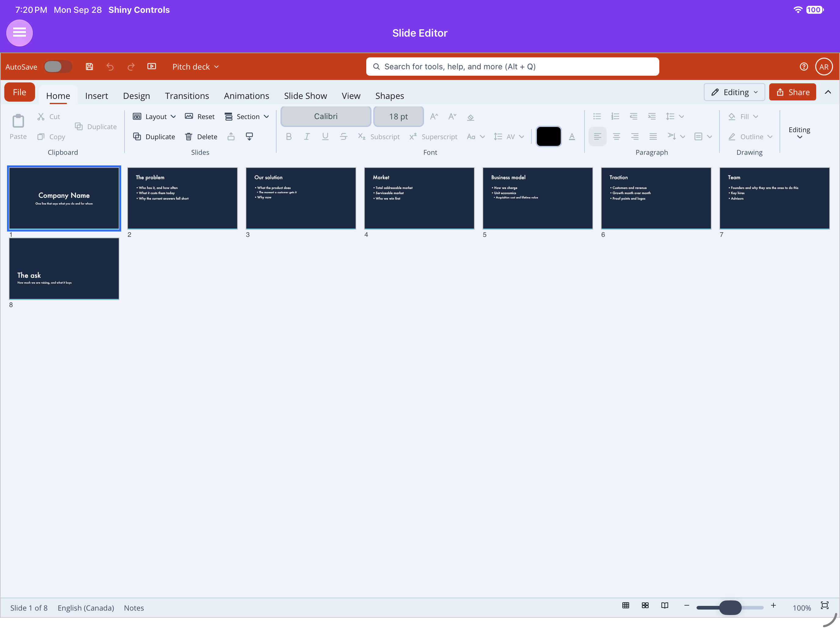
Task: Toggle Bold formatting
Action: (289, 136)
